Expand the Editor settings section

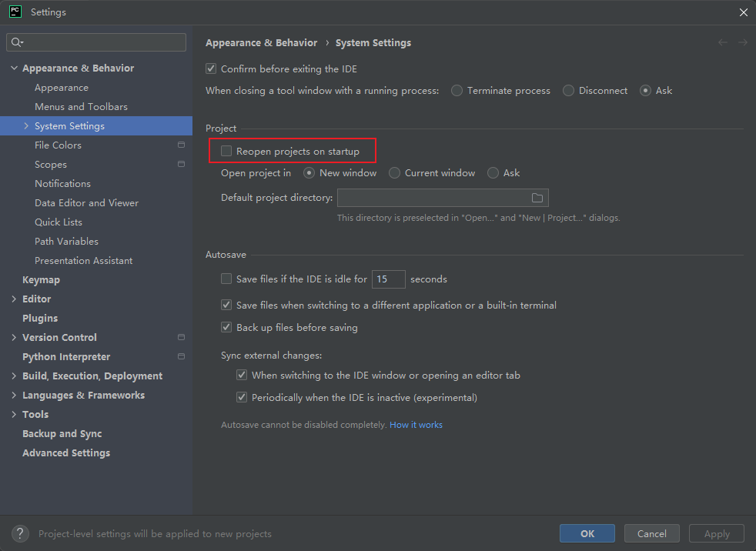pos(14,299)
